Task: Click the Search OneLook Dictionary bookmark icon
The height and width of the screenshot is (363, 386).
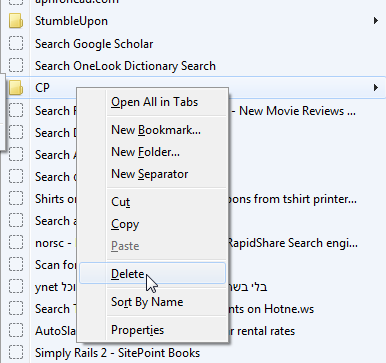Action: [x=16, y=65]
